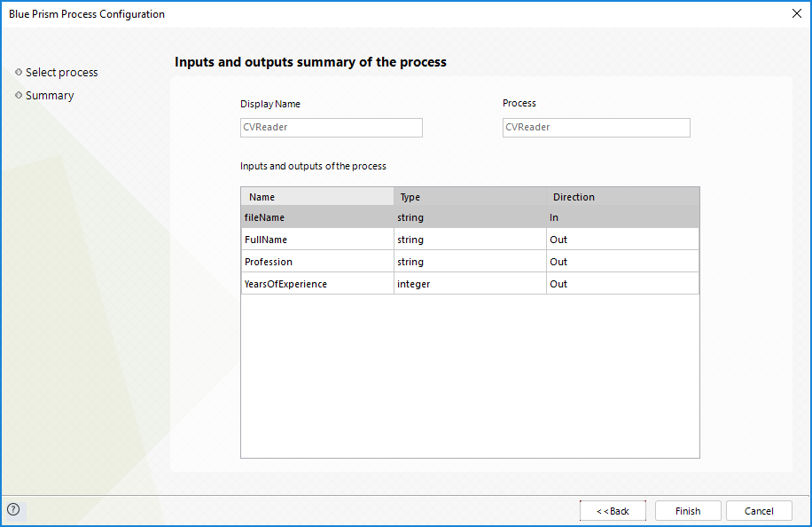This screenshot has width=812, height=527.
Task: Click the string type cell for Profession
Action: point(470,262)
